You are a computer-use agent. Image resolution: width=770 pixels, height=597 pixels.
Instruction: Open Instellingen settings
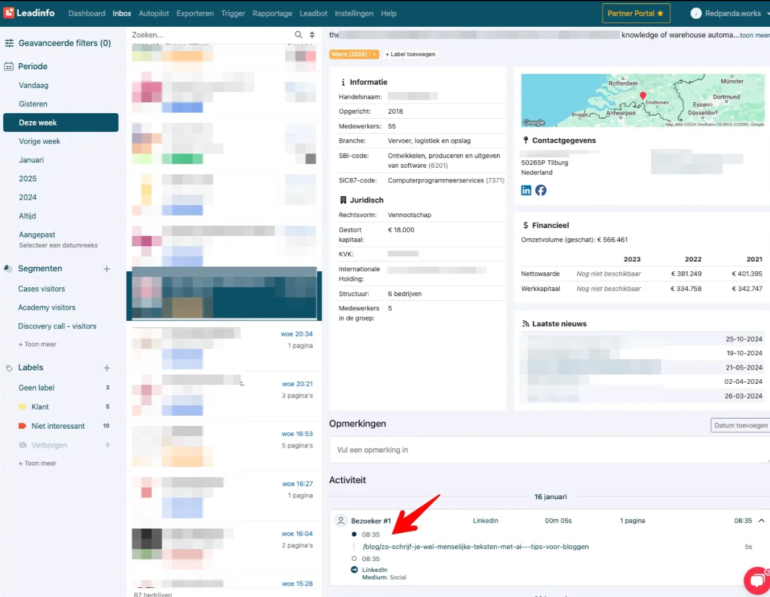click(x=354, y=13)
